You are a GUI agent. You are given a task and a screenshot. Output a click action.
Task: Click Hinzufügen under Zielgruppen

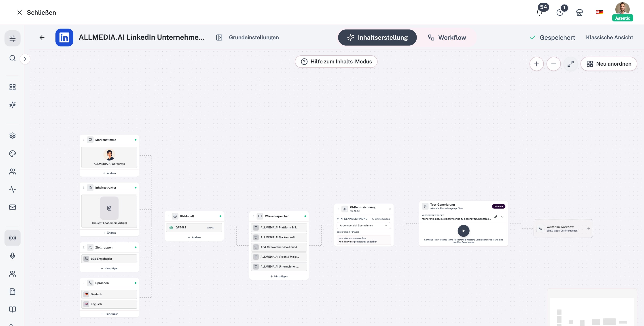pos(109,268)
